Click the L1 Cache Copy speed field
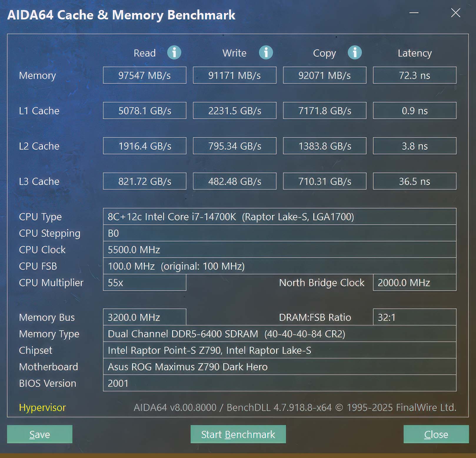This screenshot has width=476, height=458. [x=324, y=111]
